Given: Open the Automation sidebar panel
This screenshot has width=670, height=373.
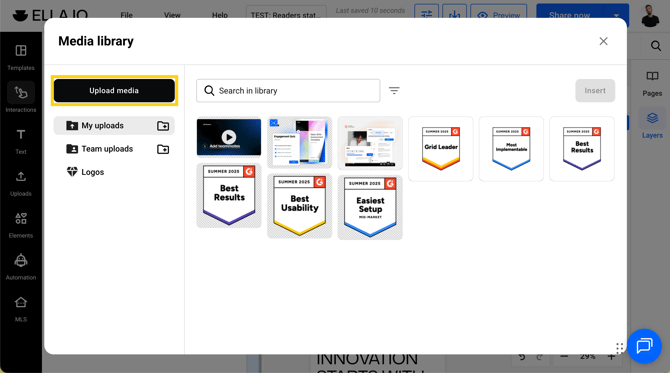Looking at the screenshot, I should coord(21,267).
